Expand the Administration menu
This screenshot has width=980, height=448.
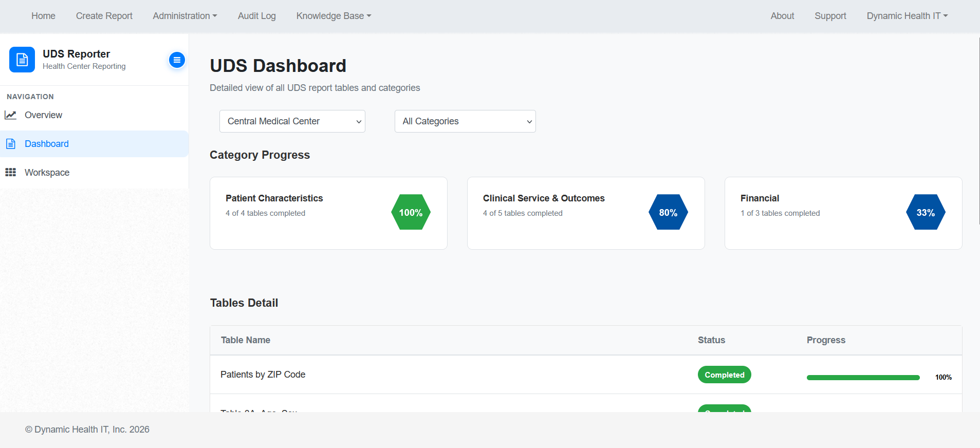coord(185,16)
